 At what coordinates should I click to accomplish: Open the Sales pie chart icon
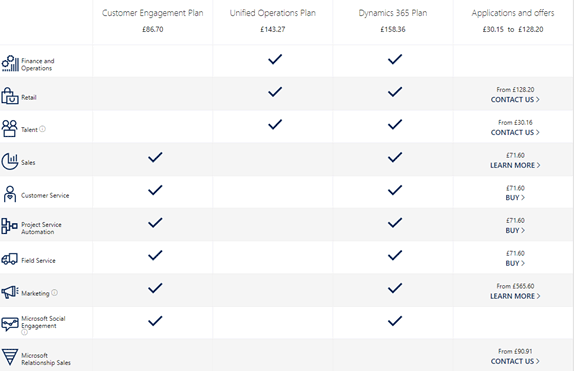pyautogui.click(x=10, y=162)
